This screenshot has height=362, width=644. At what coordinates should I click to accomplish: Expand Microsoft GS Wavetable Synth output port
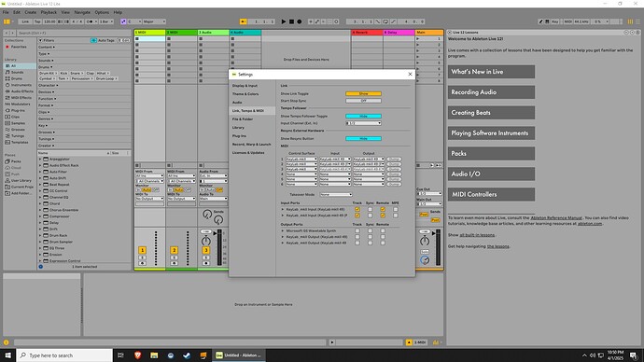[x=283, y=230]
